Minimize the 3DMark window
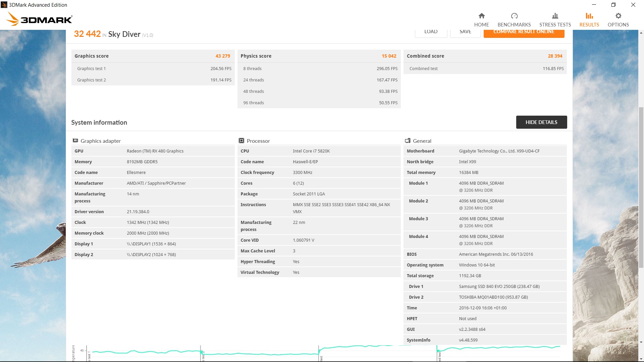 click(x=594, y=5)
